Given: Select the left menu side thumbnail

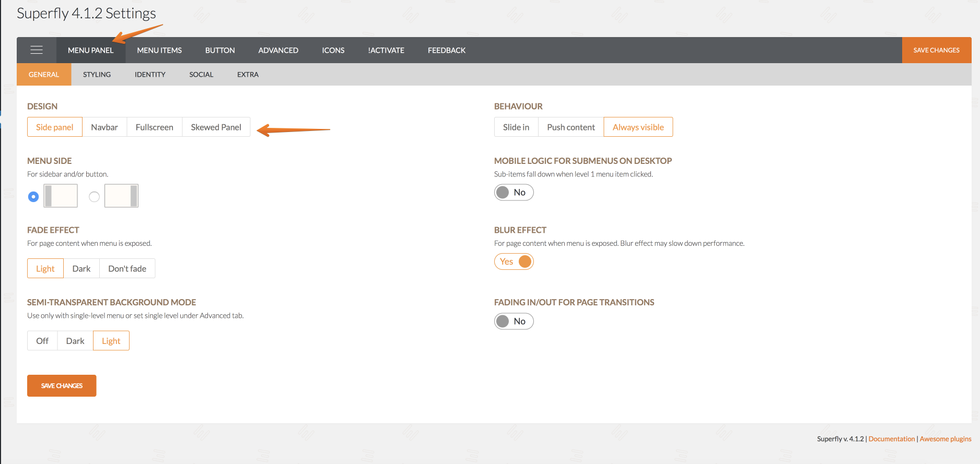Looking at the screenshot, I should (x=61, y=196).
